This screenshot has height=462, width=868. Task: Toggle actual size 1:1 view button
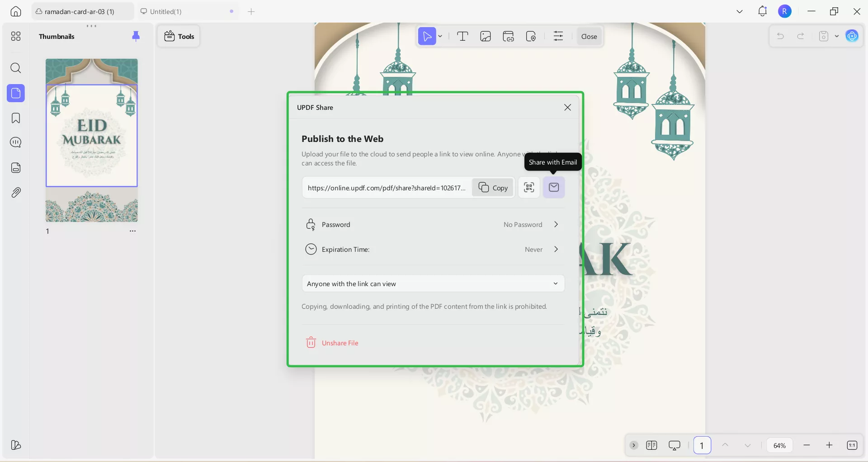(x=852, y=445)
